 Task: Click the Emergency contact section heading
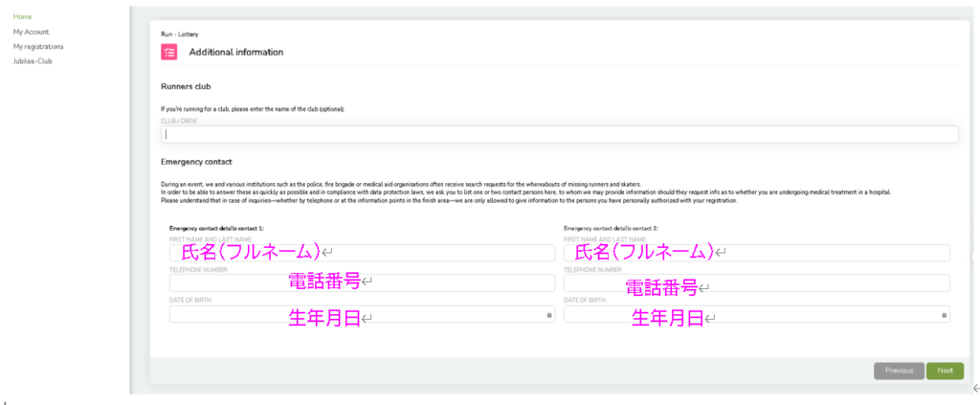pyautogui.click(x=196, y=162)
